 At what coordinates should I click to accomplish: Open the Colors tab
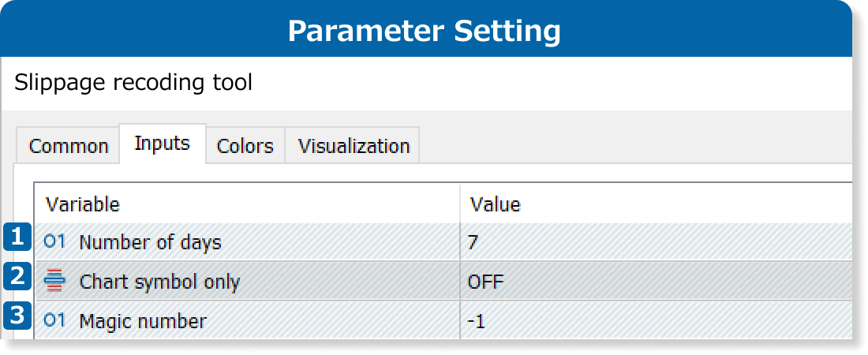245,146
